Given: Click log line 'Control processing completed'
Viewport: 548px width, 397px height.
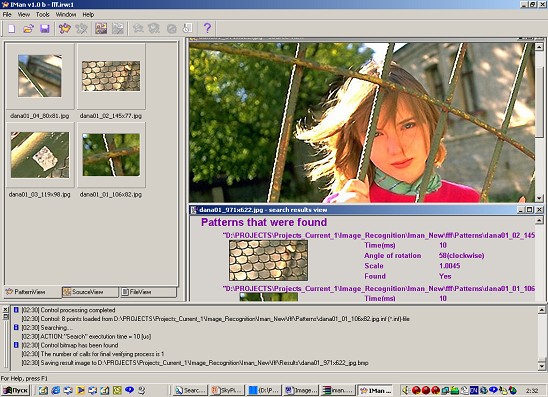Looking at the screenshot, I should click(68, 310).
